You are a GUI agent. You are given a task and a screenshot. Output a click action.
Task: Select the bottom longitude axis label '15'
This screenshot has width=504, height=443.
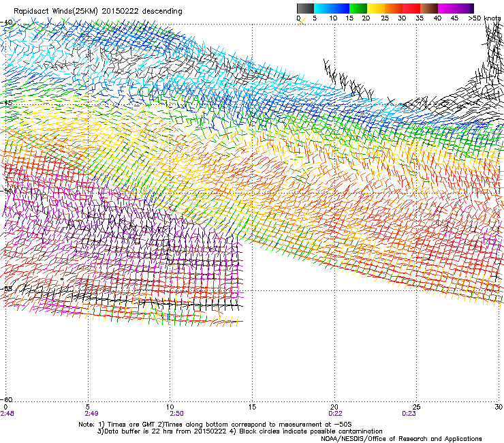[x=252, y=407]
